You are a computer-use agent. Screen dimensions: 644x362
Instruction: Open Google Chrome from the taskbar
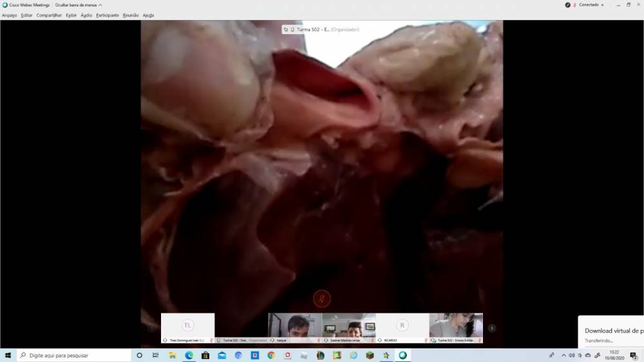coord(271,355)
